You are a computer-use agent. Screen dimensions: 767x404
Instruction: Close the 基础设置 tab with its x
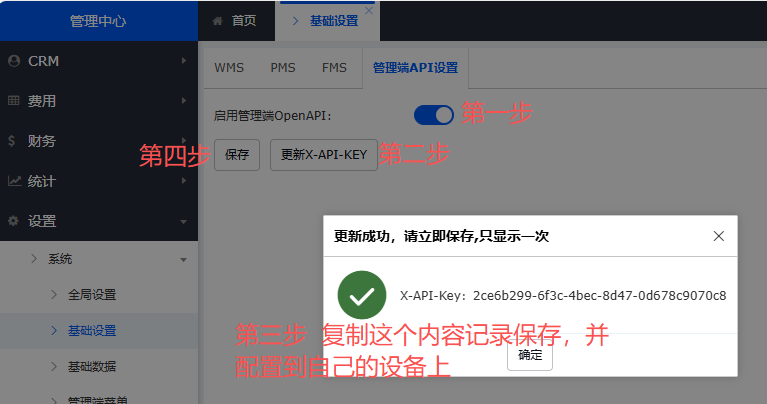[369, 11]
